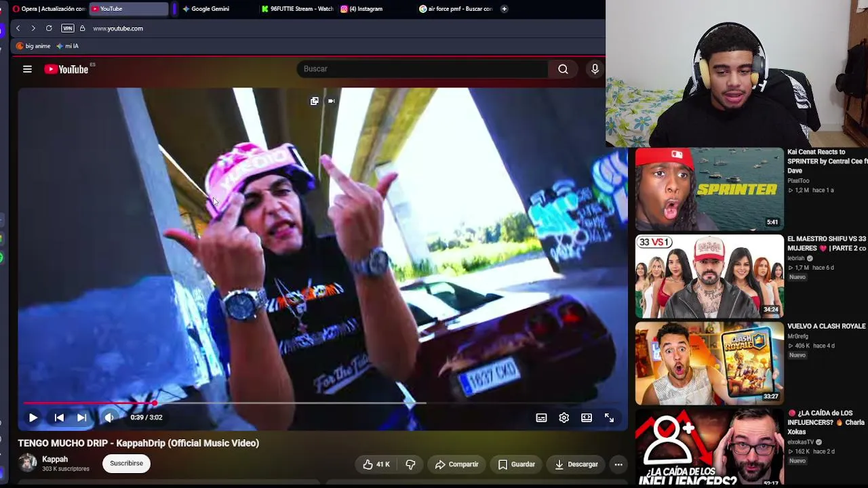Open the Kappah channel name link
The width and height of the screenshot is (868, 488).
pyautogui.click(x=55, y=459)
